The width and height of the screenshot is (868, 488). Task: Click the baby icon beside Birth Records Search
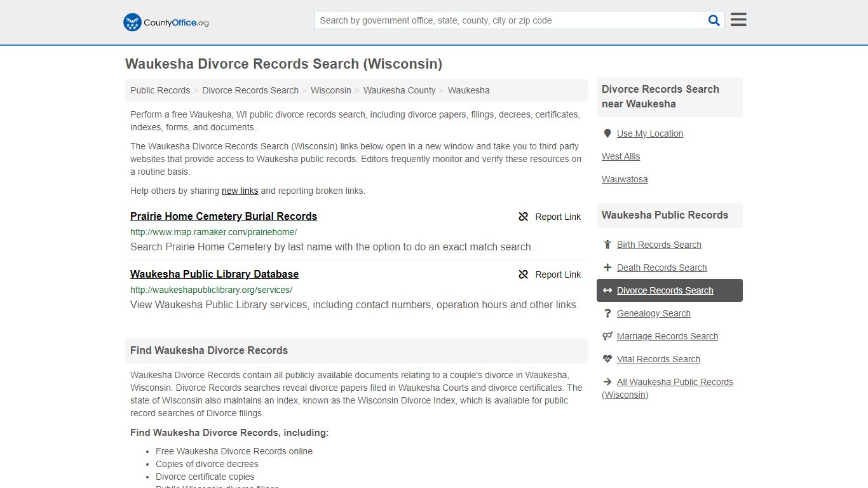click(607, 245)
